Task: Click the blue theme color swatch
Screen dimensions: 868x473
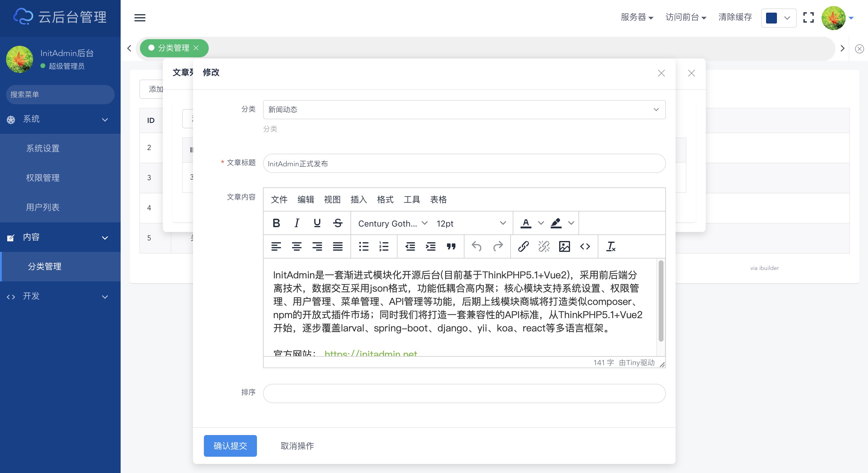Action: (771, 18)
